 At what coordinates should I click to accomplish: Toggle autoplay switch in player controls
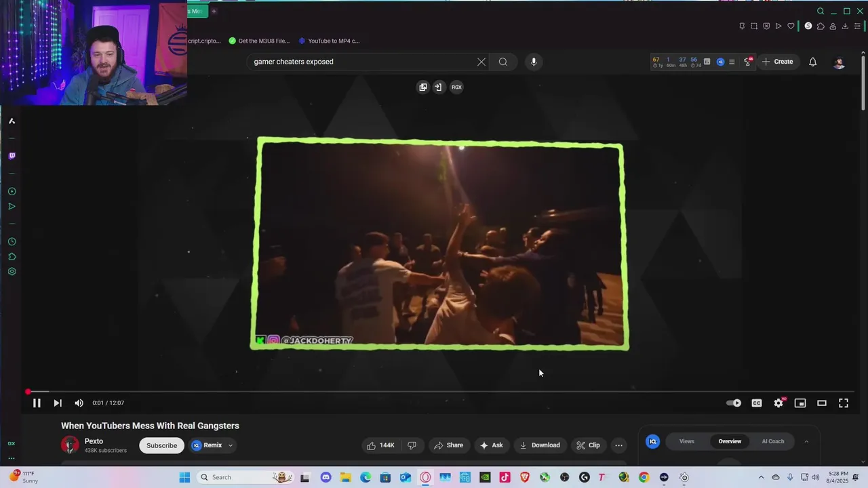tap(734, 403)
